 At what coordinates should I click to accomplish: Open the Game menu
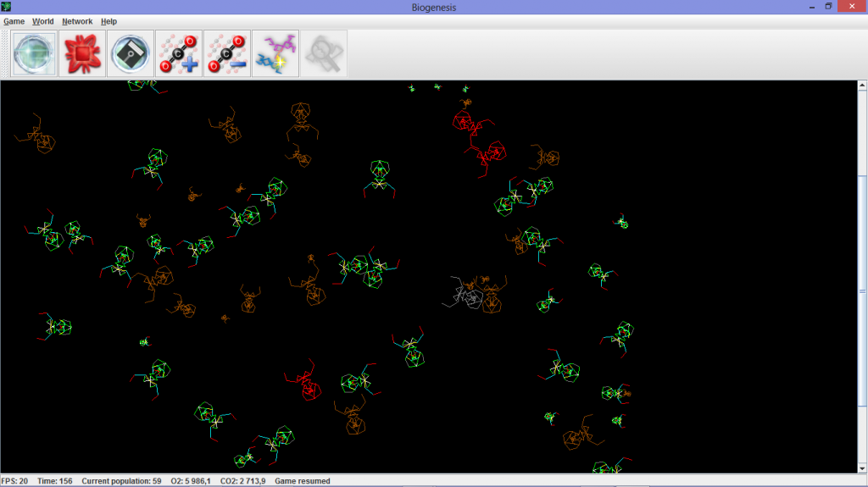pyautogui.click(x=14, y=21)
